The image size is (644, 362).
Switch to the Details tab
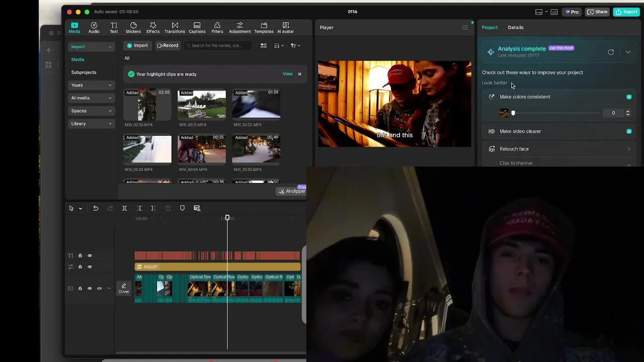(x=516, y=28)
